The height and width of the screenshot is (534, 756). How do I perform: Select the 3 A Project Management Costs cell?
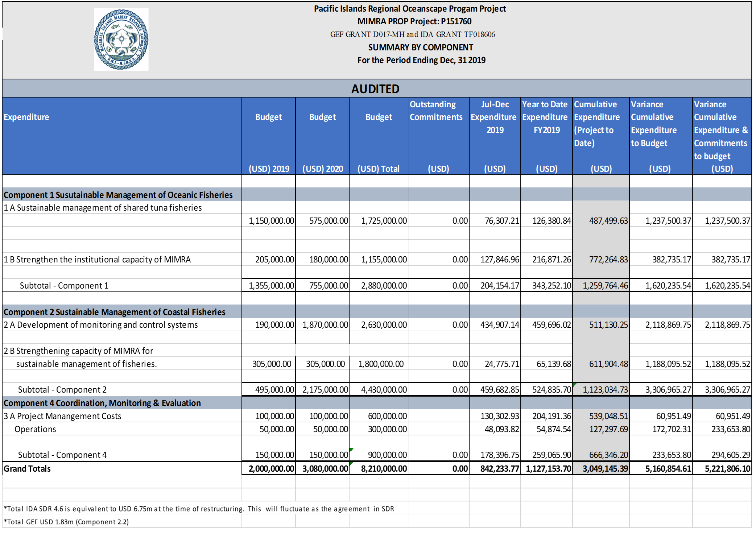[62, 416]
